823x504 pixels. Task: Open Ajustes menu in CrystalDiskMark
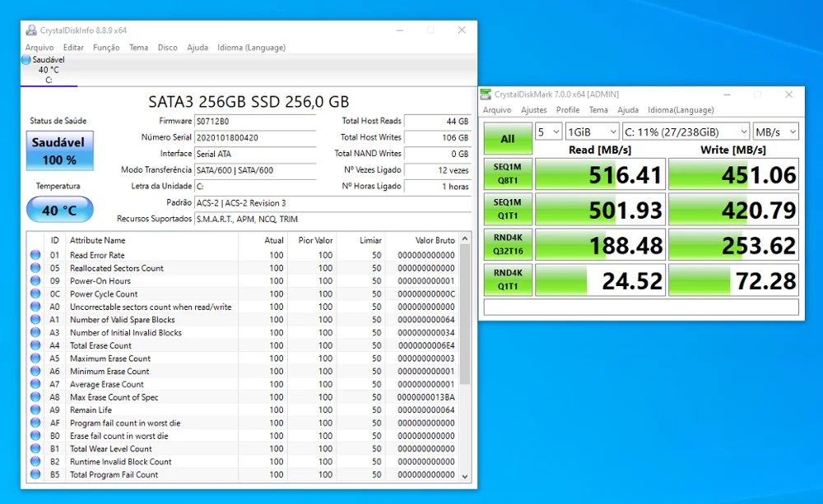[x=534, y=109]
